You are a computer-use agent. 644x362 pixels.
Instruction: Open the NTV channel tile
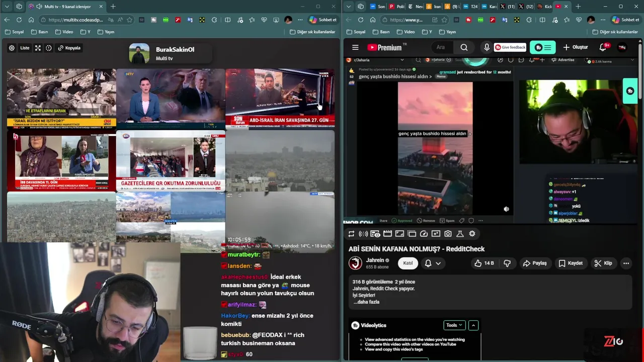click(171, 99)
